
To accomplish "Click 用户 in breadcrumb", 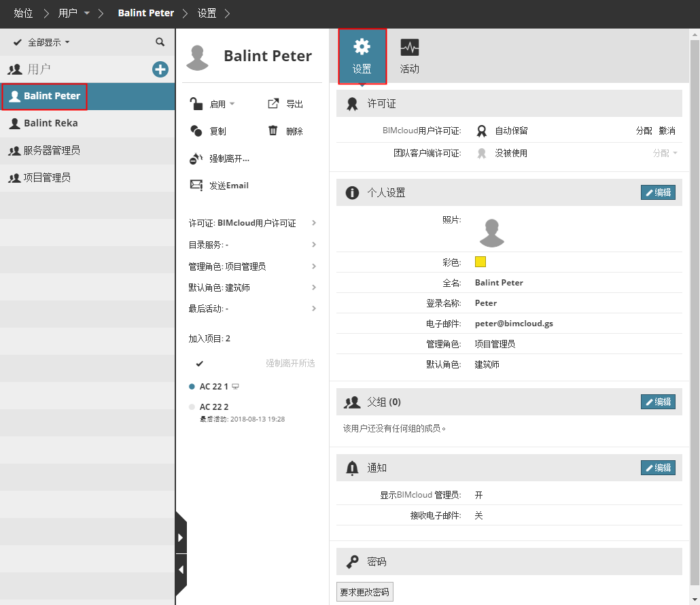I will [68, 13].
